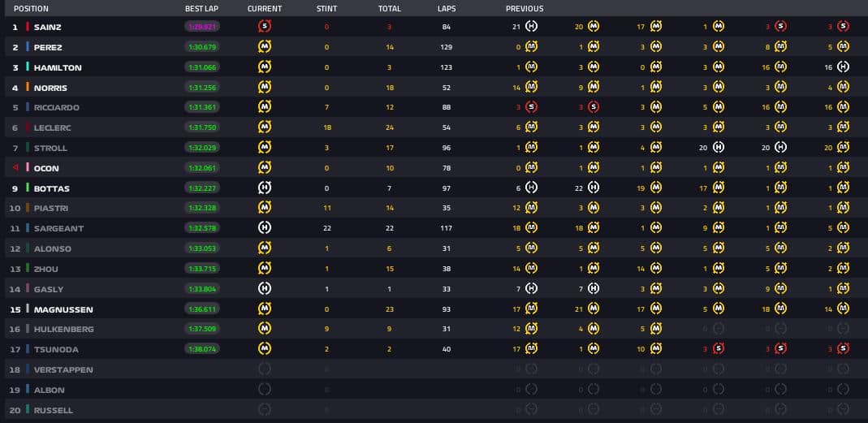
Task: Click Sainz's current soft tyre icon
Action: pos(265,26)
